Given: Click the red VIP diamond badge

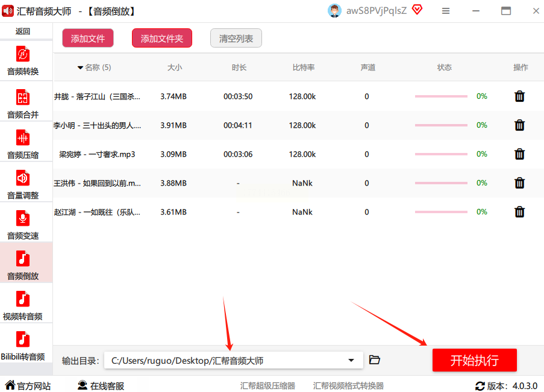Looking at the screenshot, I should click(417, 10).
